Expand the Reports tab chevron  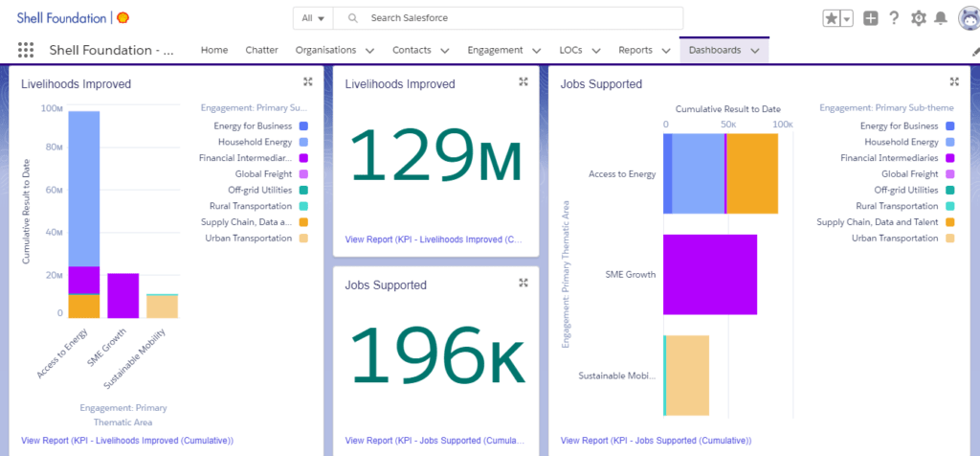click(x=666, y=51)
